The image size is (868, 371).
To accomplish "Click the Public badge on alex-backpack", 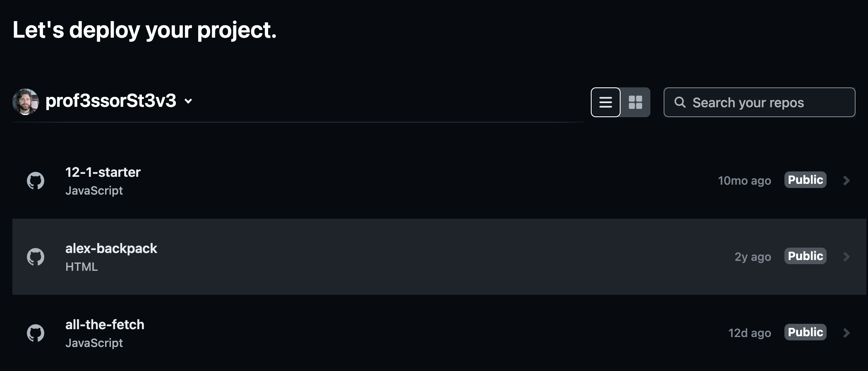I will pos(805,255).
